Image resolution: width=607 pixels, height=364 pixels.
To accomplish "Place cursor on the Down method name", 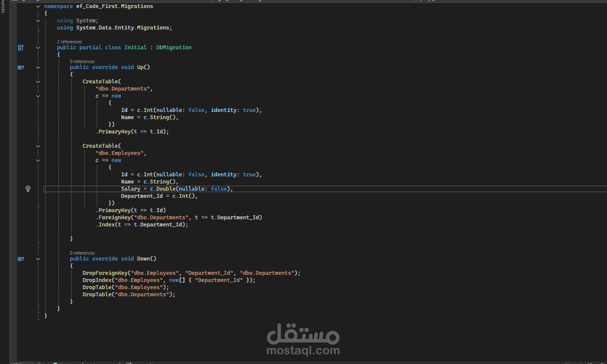I will (x=144, y=259).
